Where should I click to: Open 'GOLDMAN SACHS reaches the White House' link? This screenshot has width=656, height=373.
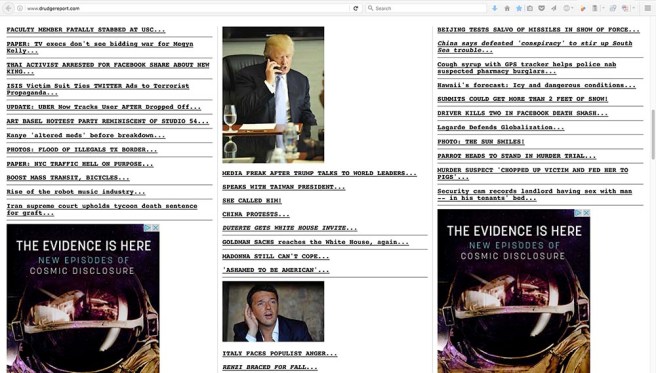pyautogui.click(x=315, y=242)
